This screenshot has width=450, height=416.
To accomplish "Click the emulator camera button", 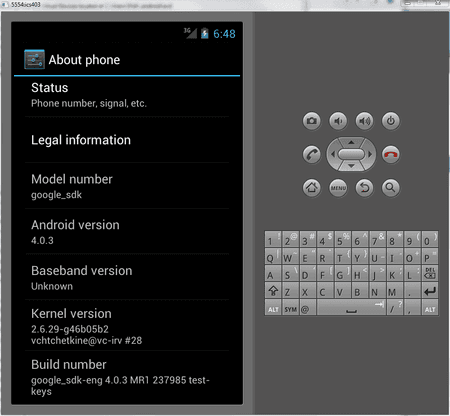I will (x=312, y=121).
